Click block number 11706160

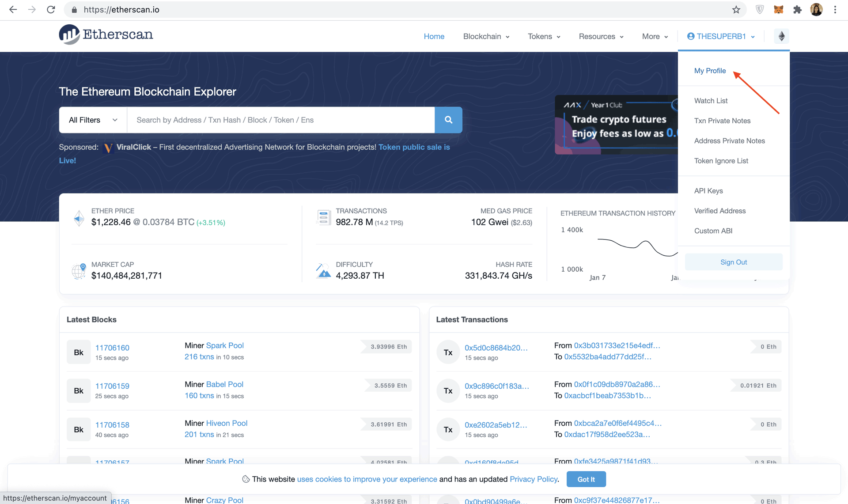pos(112,347)
